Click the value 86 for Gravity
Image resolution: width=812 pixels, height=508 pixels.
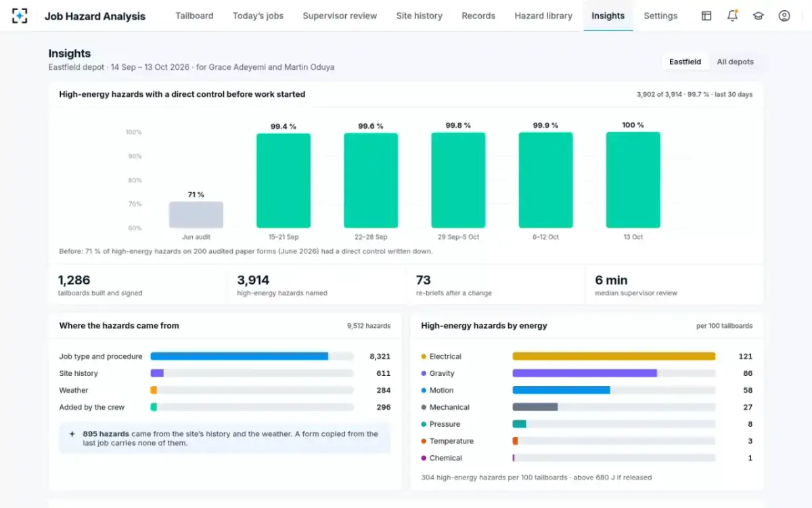(x=748, y=373)
